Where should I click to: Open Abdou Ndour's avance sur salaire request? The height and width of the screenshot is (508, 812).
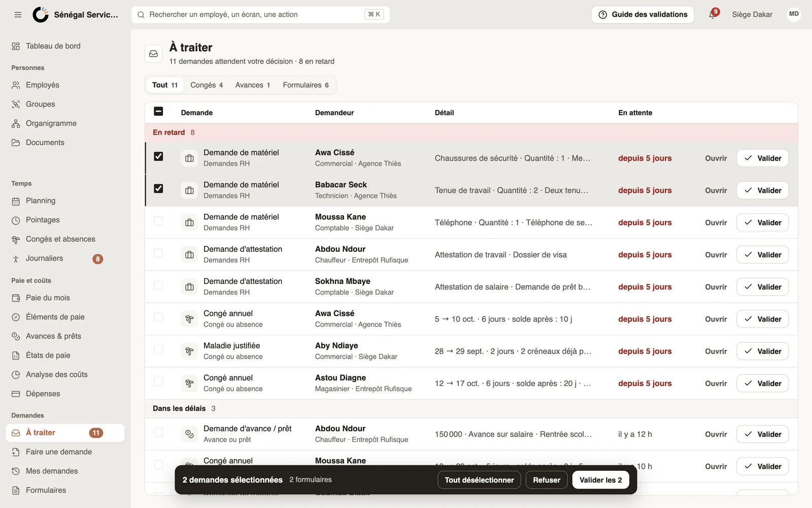pos(716,434)
